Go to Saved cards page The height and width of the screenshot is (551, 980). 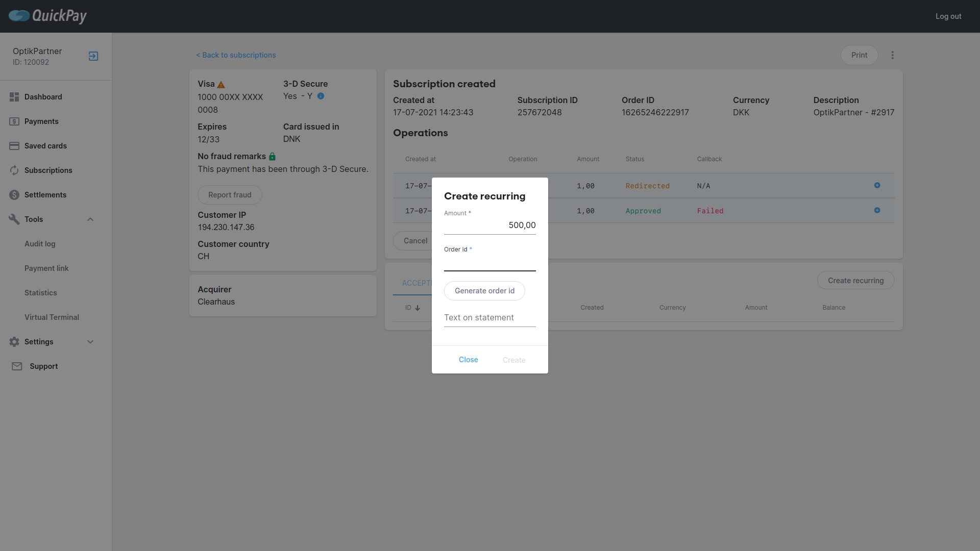[x=45, y=146]
